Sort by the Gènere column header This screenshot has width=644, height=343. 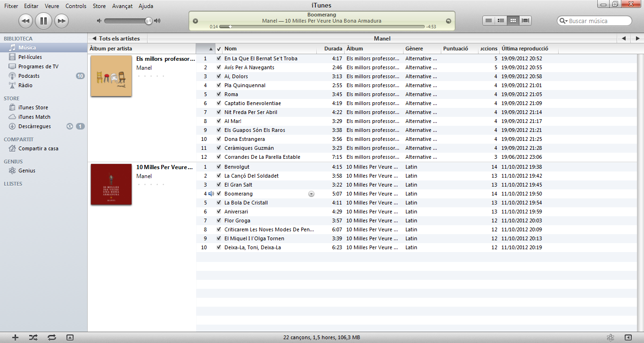click(422, 49)
